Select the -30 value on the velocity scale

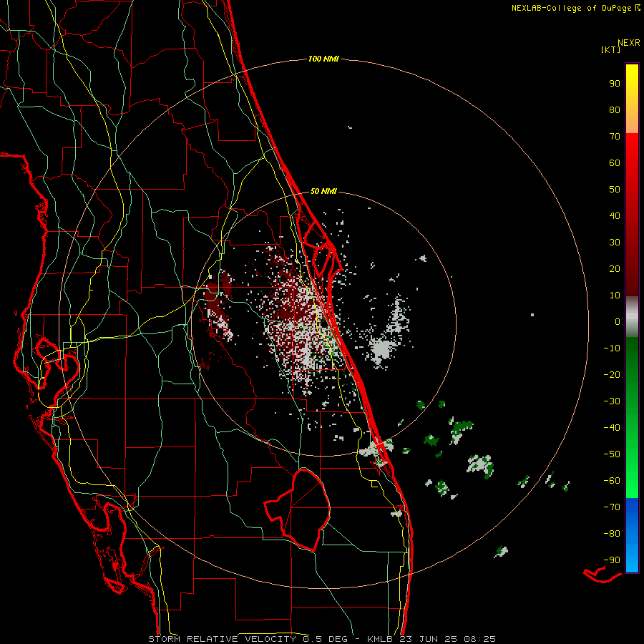[x=612, y=401]
